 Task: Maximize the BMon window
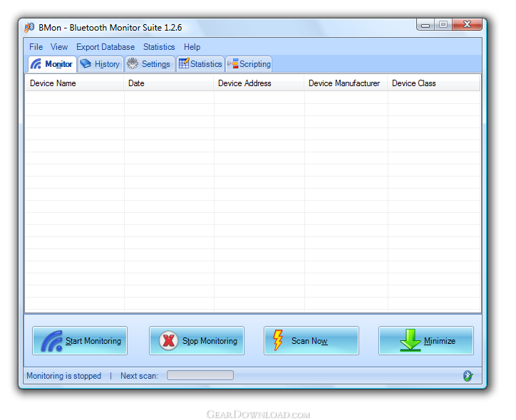tap(443, 25)
